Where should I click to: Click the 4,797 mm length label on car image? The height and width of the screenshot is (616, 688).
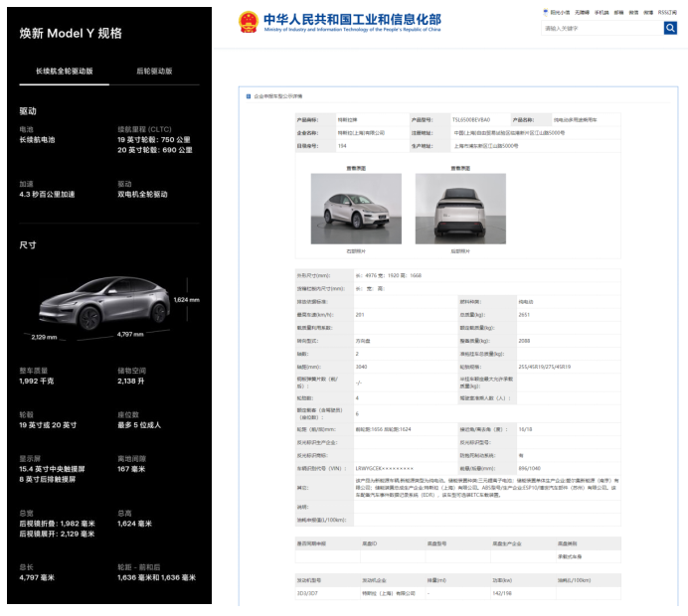click(x=130, y=334)
